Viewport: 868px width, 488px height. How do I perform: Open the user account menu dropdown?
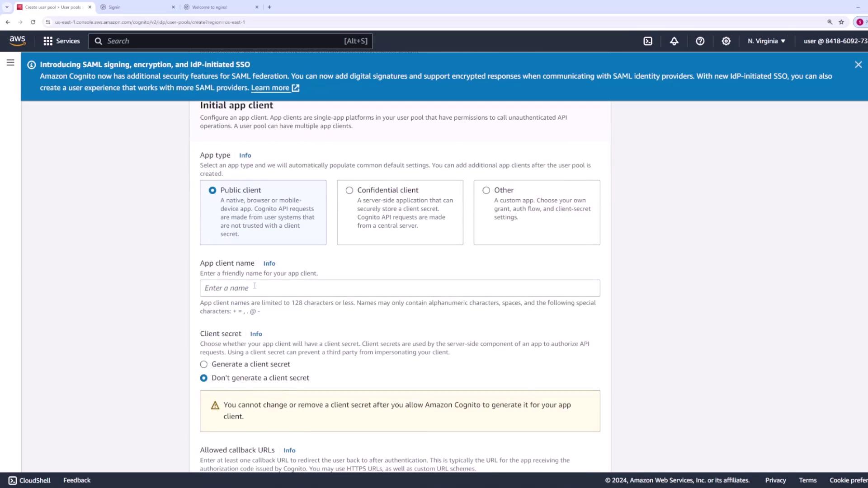835,41
